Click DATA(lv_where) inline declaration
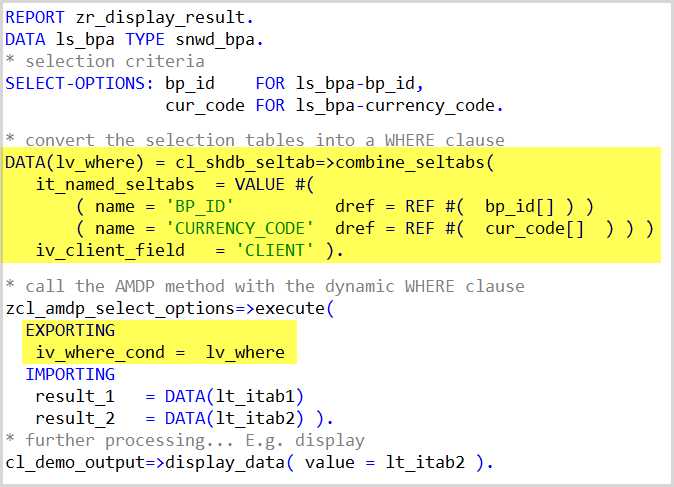 tap(74, 163)
